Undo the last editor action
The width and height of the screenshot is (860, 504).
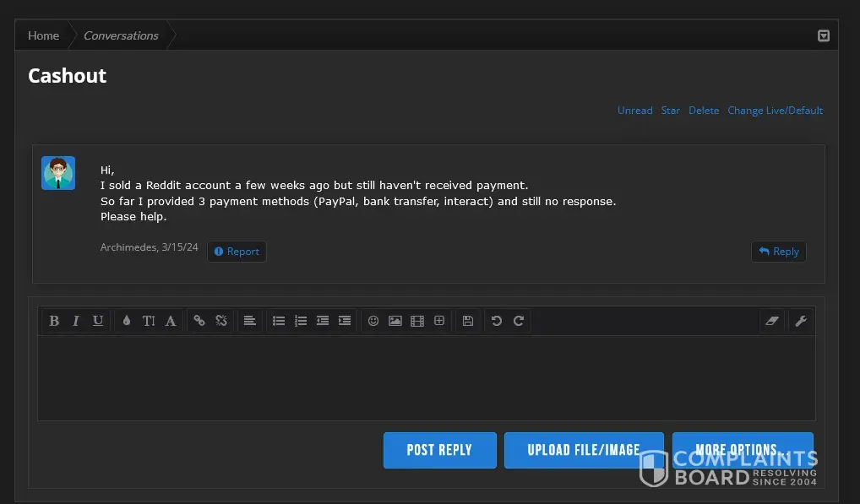[497, 321]
